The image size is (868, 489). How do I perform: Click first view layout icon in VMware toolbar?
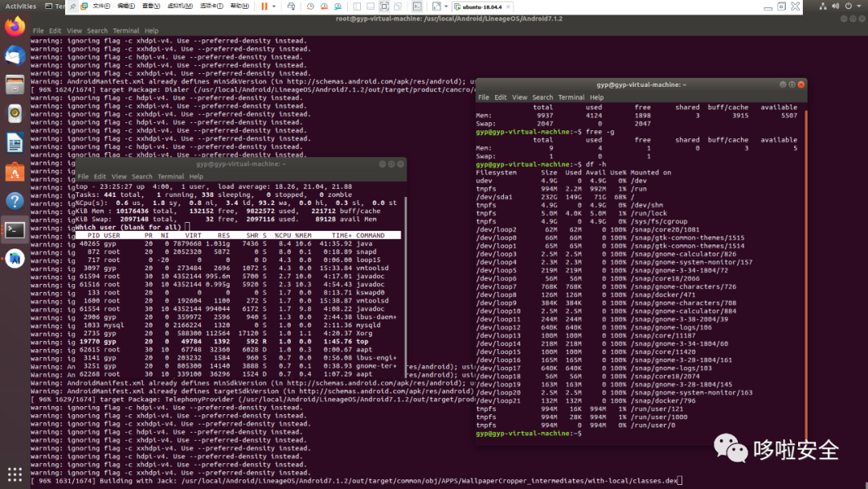[x=357, y=6]
